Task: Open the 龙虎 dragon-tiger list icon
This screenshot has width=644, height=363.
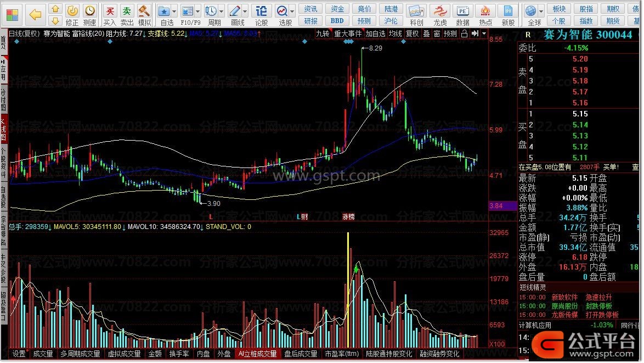Action: (x=440, y=15)
